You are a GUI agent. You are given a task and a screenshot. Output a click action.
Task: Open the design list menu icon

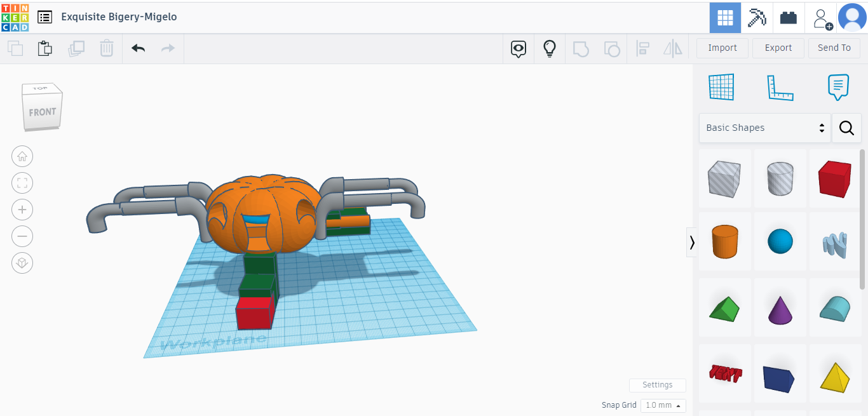tap(44, 17)
